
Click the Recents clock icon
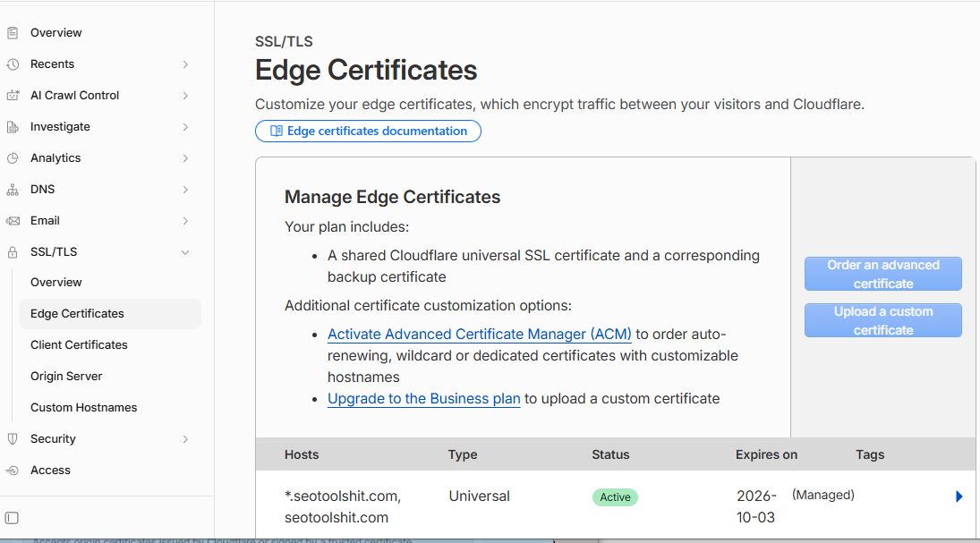pyautogui.click(x=13, y=64)
